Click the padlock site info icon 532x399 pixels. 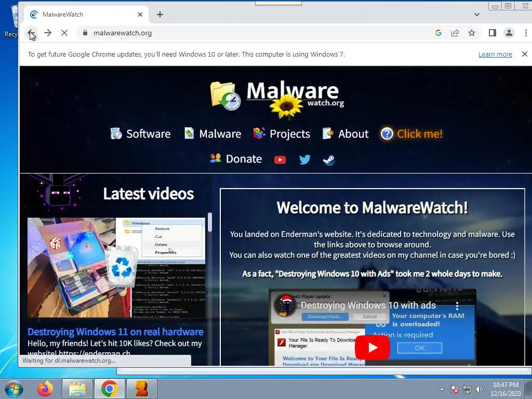pos(85,33)
